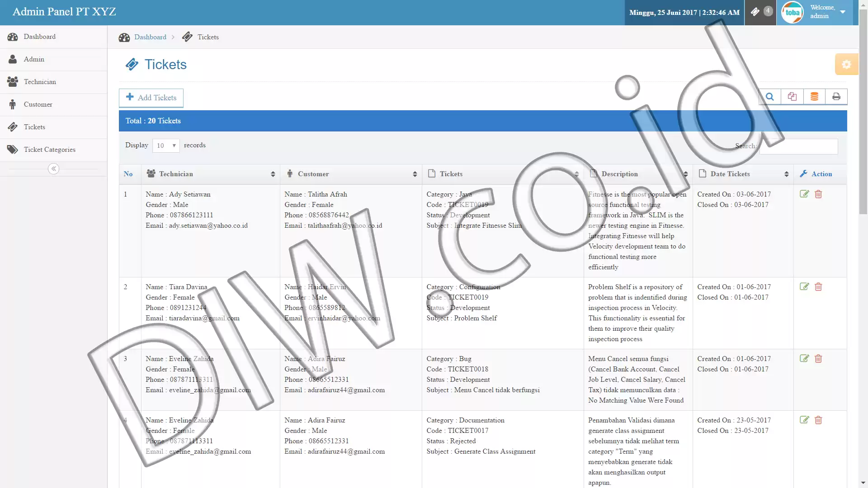The width and height of the screenshot is (868, 488).
Task: Open Admin in the sidebar
Action: (53, 59)
